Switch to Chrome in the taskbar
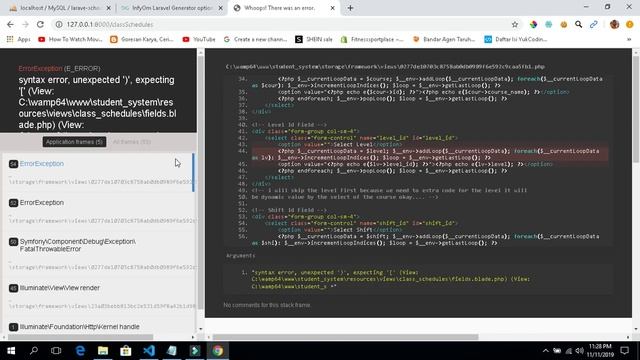Image resolution: width=640 pixels, height=360 pixels. (218, 351)
